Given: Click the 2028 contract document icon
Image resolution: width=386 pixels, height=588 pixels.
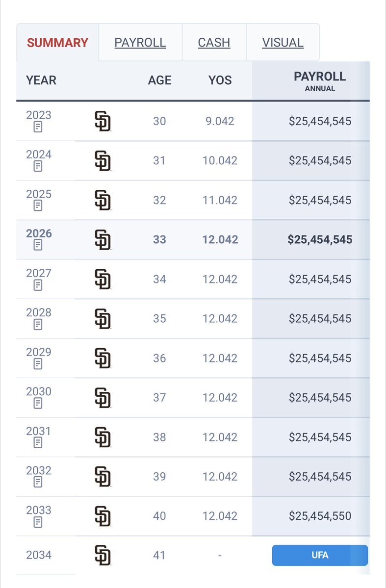Looking at the screenshot, I should (38, 325).
